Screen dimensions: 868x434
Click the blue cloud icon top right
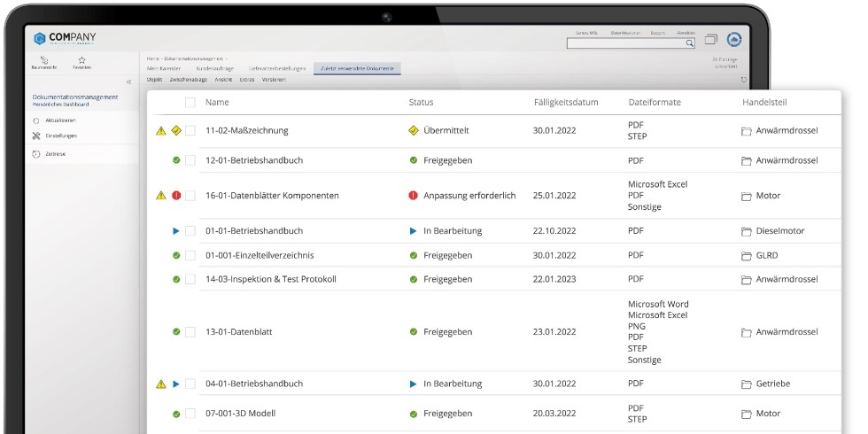[x=734, y=40]
